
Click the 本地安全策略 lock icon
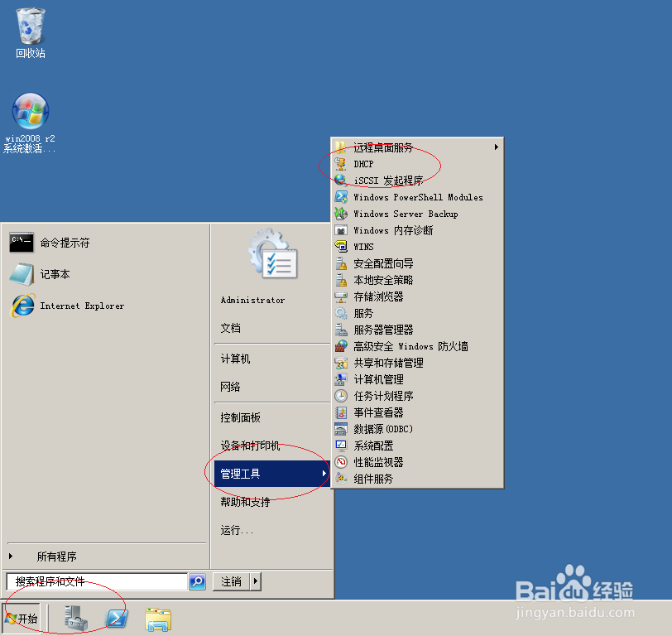tap(341, 280)
